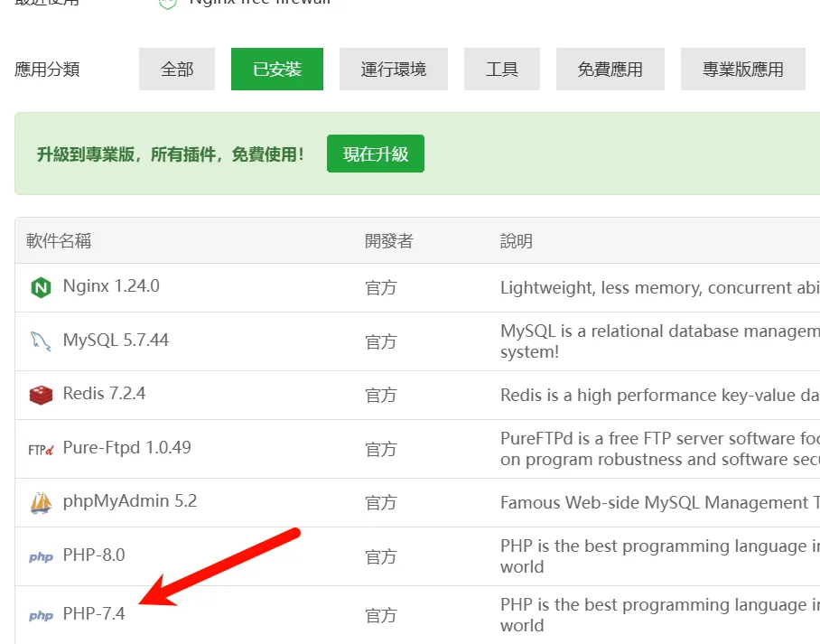Click the php icon beside PHP-8.0

[41, 556]
